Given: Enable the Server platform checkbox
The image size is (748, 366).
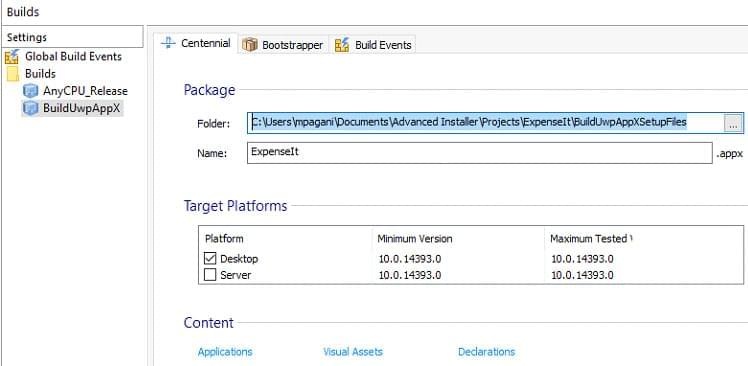Looking at the screenshot, I should (x=210, y=275).
